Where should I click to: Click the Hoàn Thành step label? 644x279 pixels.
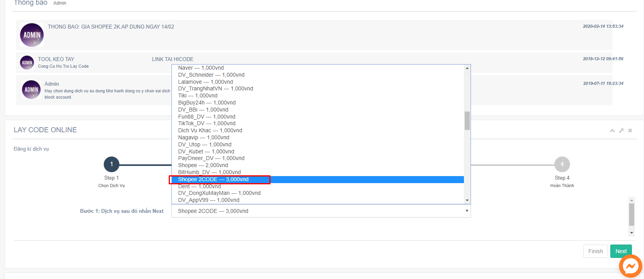[562, 185]
